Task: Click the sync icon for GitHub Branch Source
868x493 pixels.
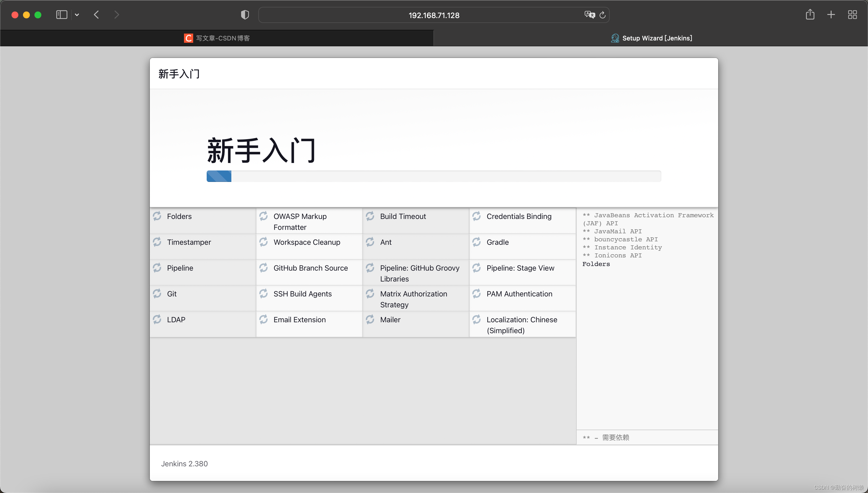Action: [x=263, y=268]
